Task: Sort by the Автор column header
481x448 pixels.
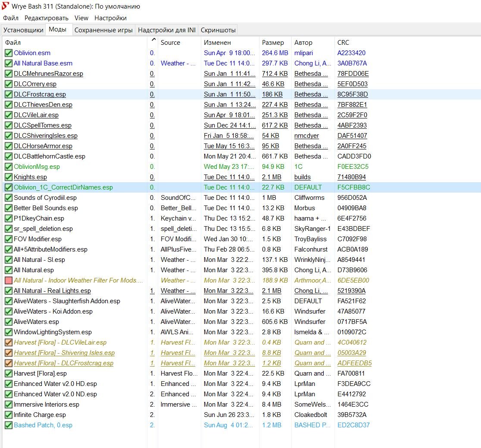Action: (x=313, y=43)
